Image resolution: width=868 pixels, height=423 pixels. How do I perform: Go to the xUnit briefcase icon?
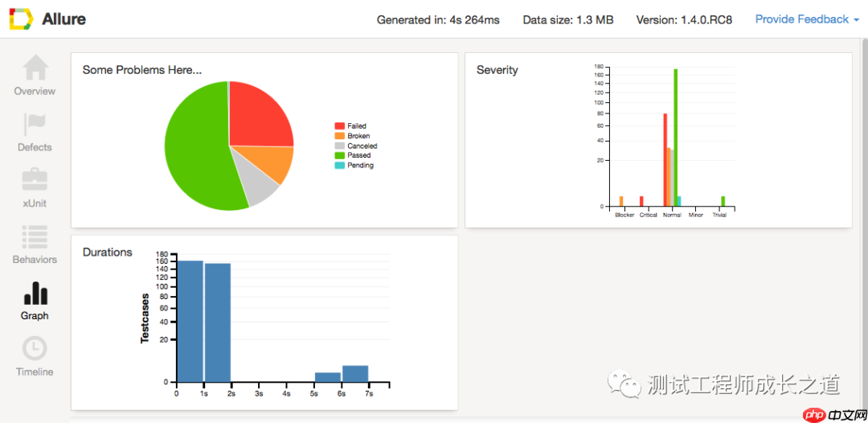(35, 180)
